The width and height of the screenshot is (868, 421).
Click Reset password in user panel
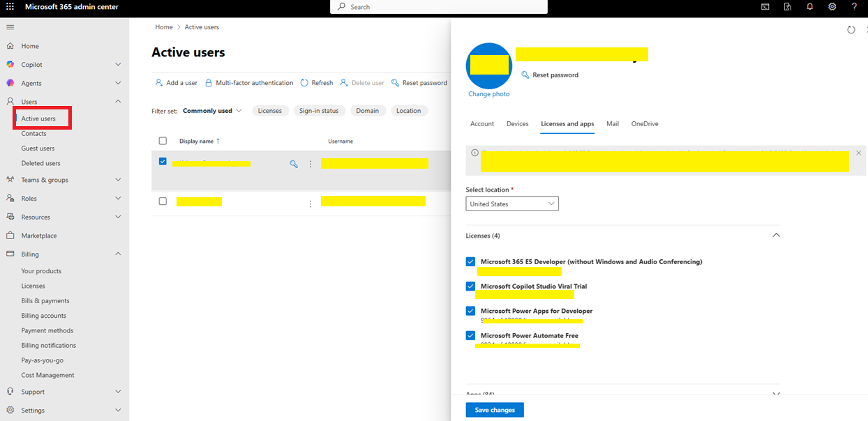550,75
